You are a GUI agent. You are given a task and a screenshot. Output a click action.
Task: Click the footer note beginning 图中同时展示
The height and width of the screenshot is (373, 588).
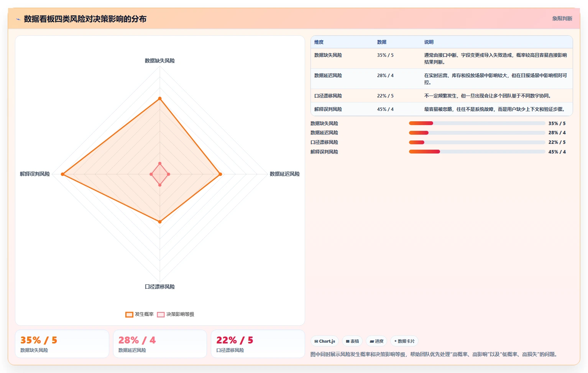435,354
